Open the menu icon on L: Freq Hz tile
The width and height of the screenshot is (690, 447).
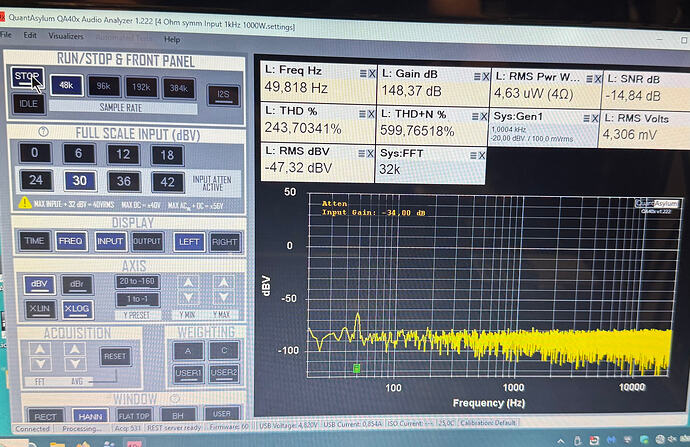(363, 73)
